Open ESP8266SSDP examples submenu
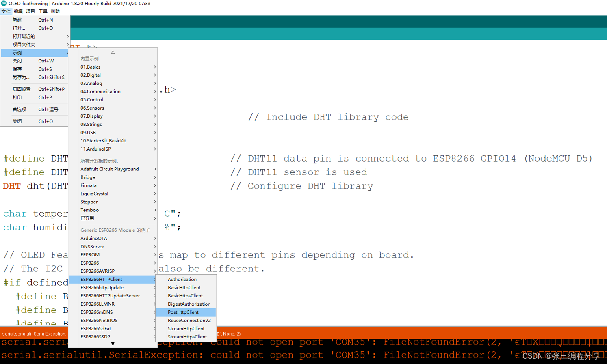 click(113, 337)
